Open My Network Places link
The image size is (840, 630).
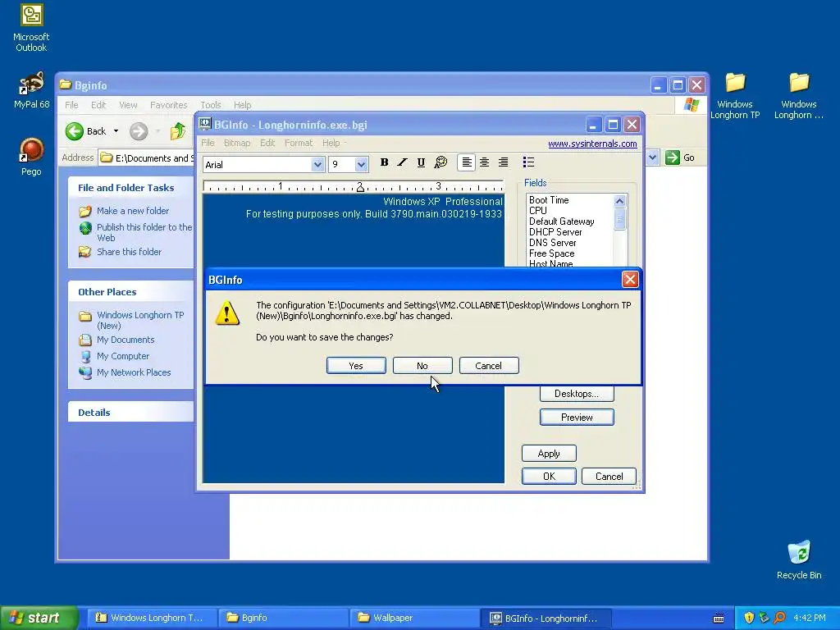[134, 372]
